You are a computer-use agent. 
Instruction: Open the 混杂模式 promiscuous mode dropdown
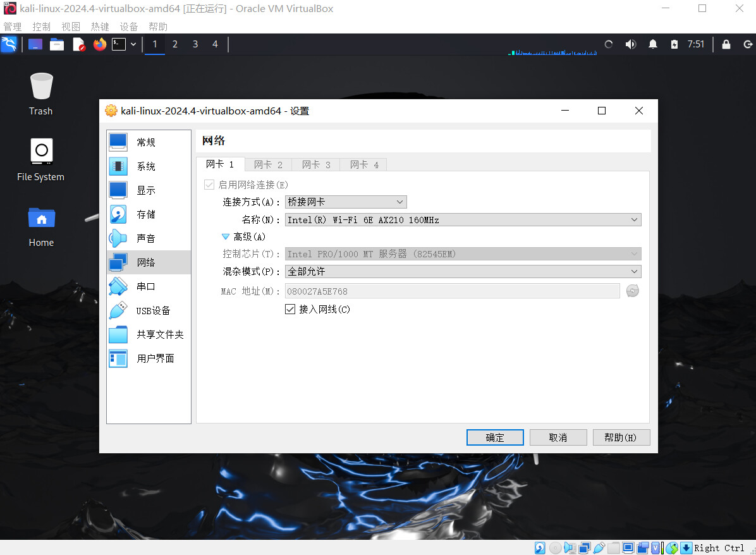[463, 271]
